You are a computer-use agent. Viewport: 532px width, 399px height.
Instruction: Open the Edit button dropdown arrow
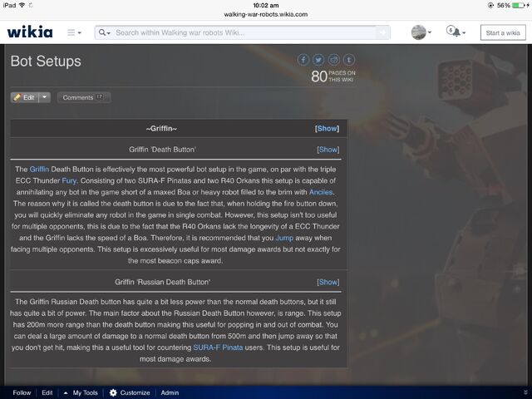coord(44,98)
